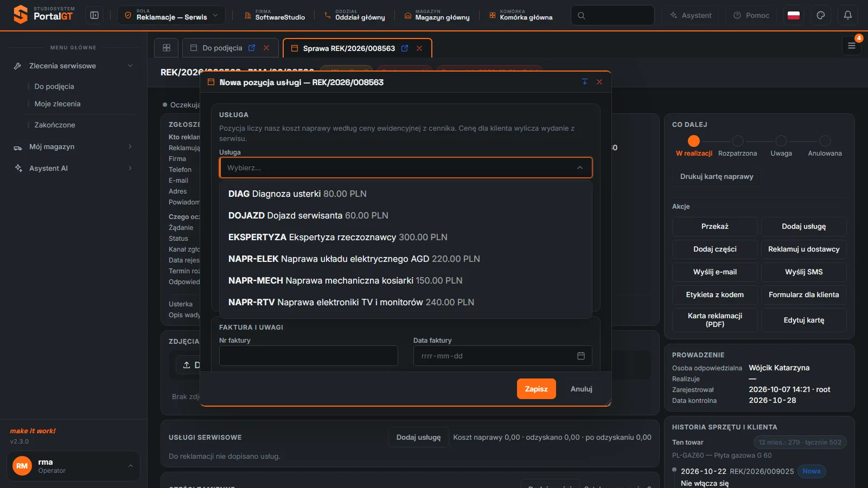Image resolution: width=868 pixels, height=488 pixels.
Task: Click the RM user avatar
Action: point(22,466)
